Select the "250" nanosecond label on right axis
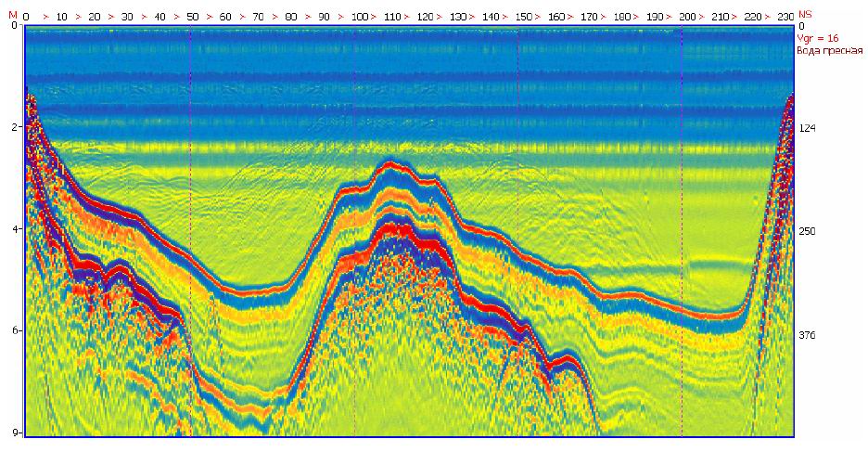The width and height of the screenshot is (868, 452). coord(807,231)
